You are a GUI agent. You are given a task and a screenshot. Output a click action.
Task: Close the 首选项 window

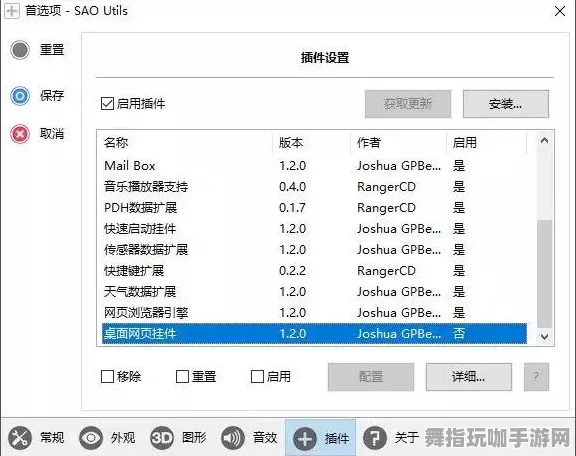click(560, 11)
